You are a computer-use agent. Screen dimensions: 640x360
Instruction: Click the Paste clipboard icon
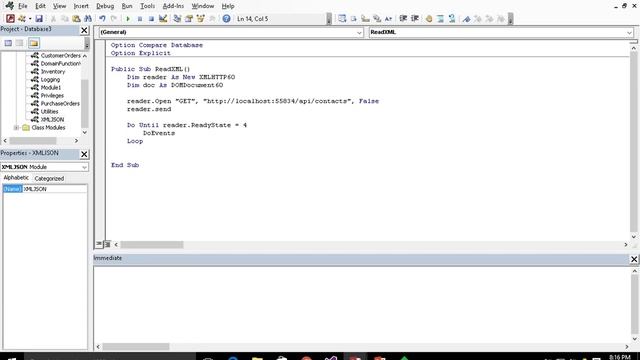(x=76, y=19)
